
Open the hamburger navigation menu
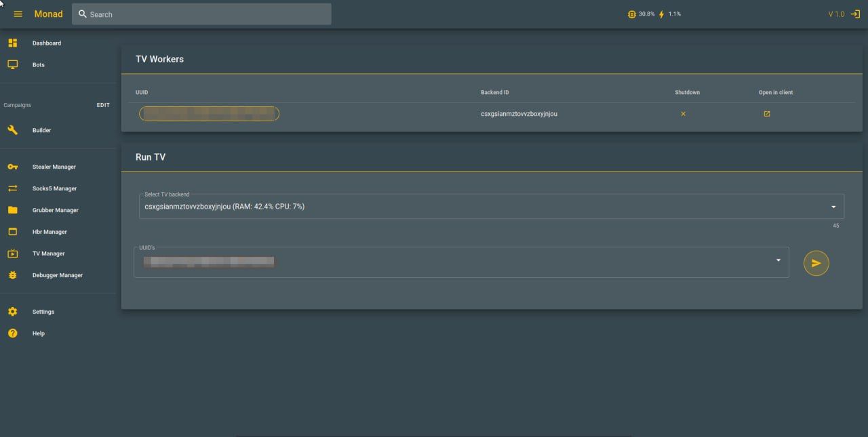(18, 14)
